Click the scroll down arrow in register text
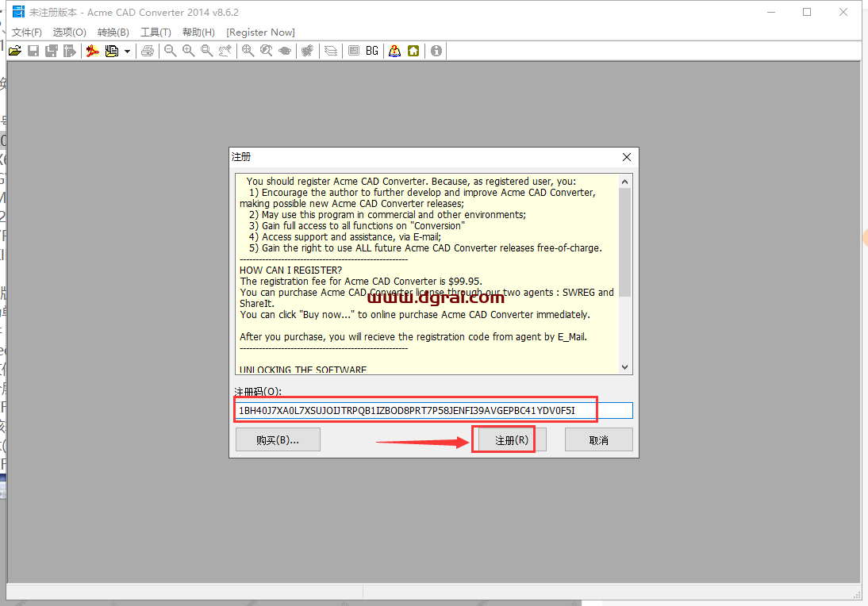The image size is (868, 606). pyautogui.click(x=625, y=367)
